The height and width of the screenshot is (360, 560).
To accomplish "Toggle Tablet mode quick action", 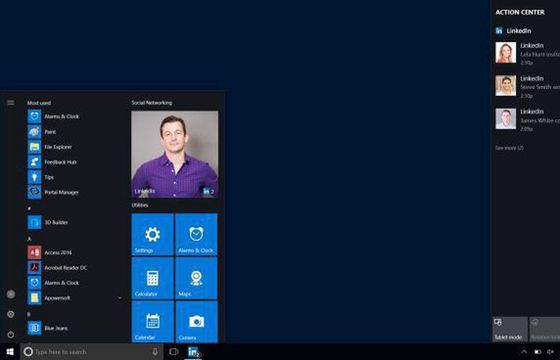I will (510, 329).
